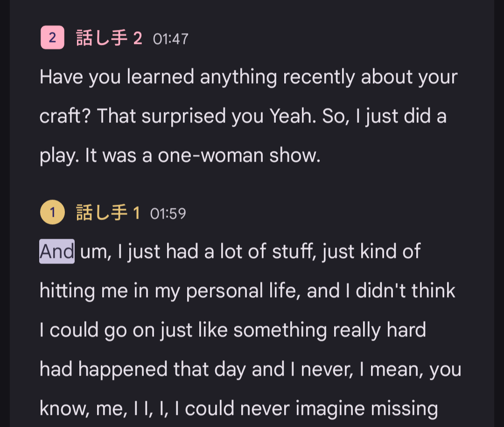Jump to timestamp 01:47

pyautogui.click(x=171, y=39)
